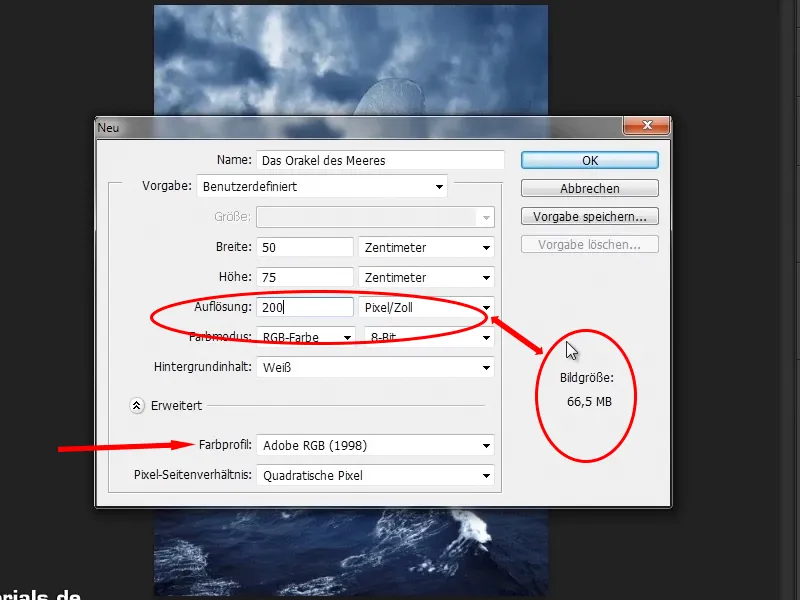Image resolution: width=800 pixels, height=600 pixels.
Task: Open the Breite unit Zentimeter dropdown
Action: 426,247
